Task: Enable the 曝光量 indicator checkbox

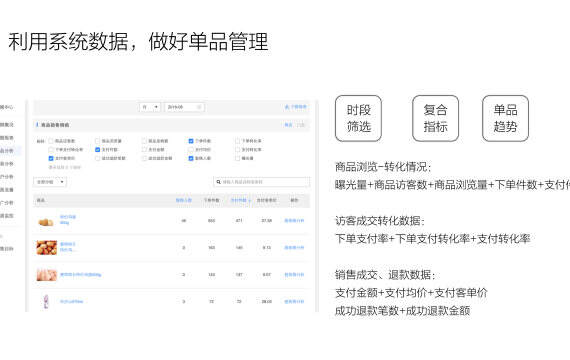Action: [x=237, y=158]
